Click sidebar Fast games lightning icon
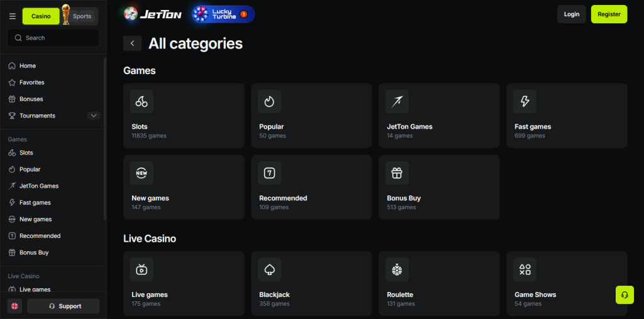Viewport: 644px width, 319px height. 12,203
